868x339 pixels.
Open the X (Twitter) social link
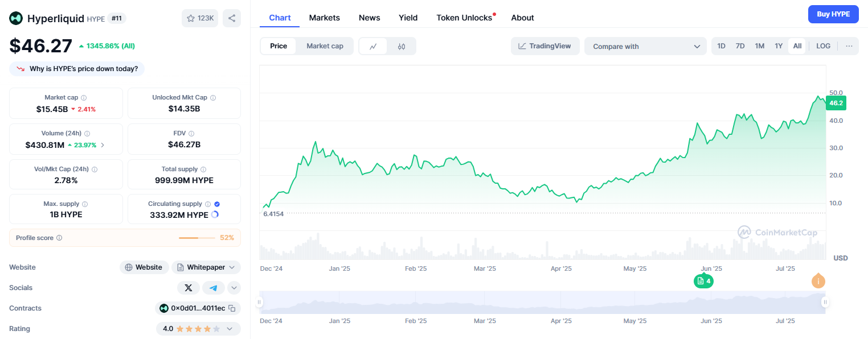pyautogui.click(x=189, y=288)
